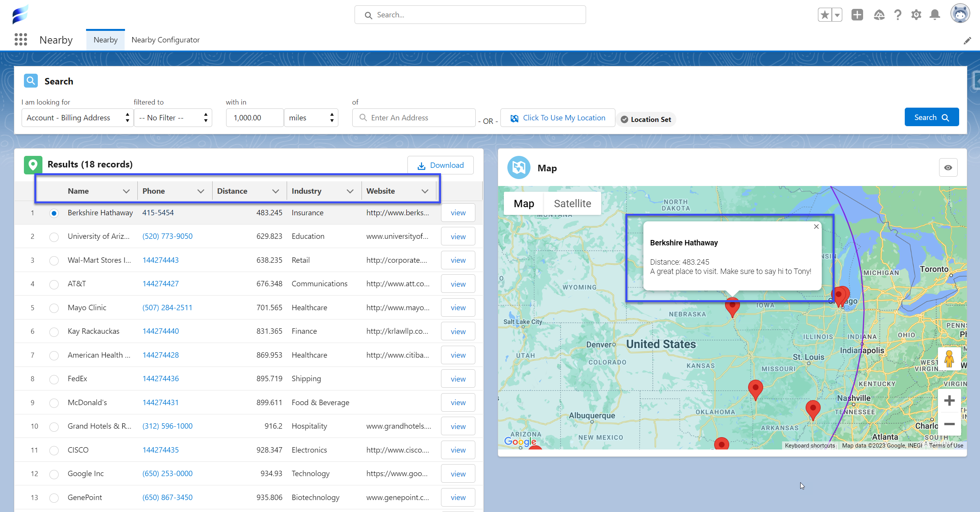The image size is (980, 512).
Task: Open the setup gear icon
Action: click(x=916, y=15)
